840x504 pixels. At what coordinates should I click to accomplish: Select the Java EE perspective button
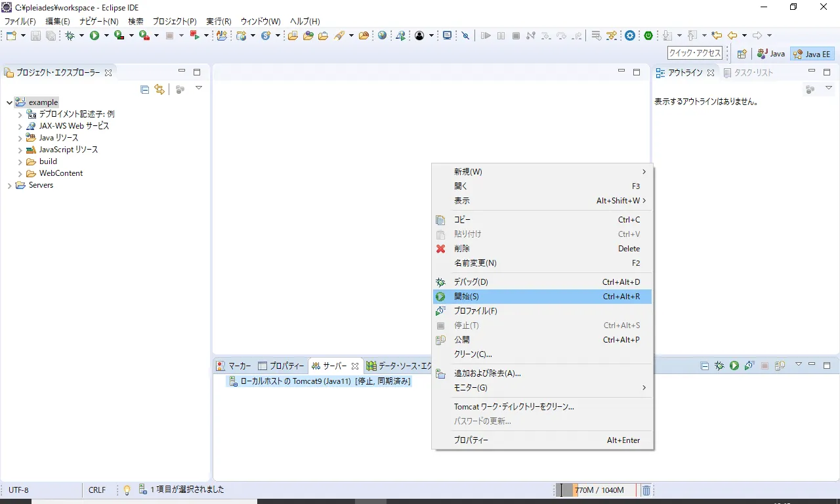click(812, 54)
